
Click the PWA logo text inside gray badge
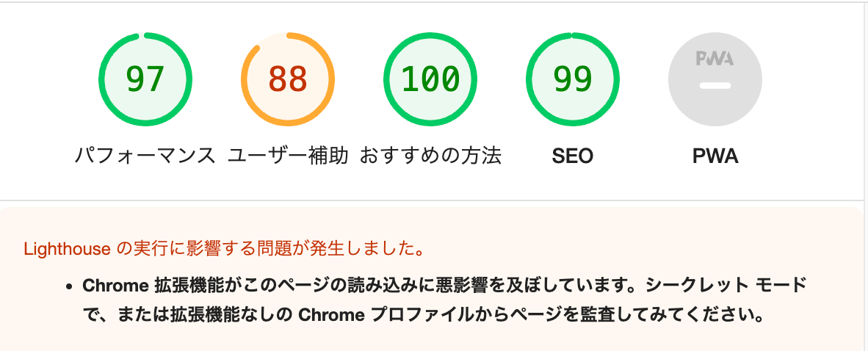click(x=715, y=58)
